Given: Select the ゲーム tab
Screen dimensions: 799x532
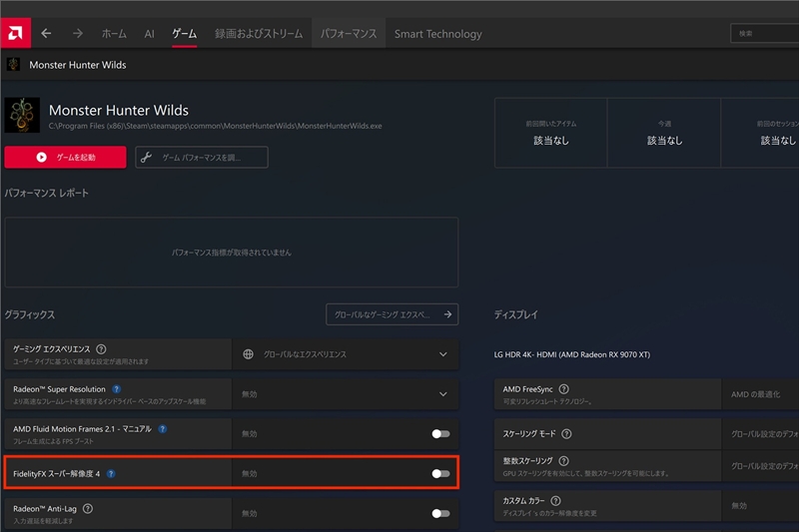Looking at the screenshot, I should coord(185,34).
